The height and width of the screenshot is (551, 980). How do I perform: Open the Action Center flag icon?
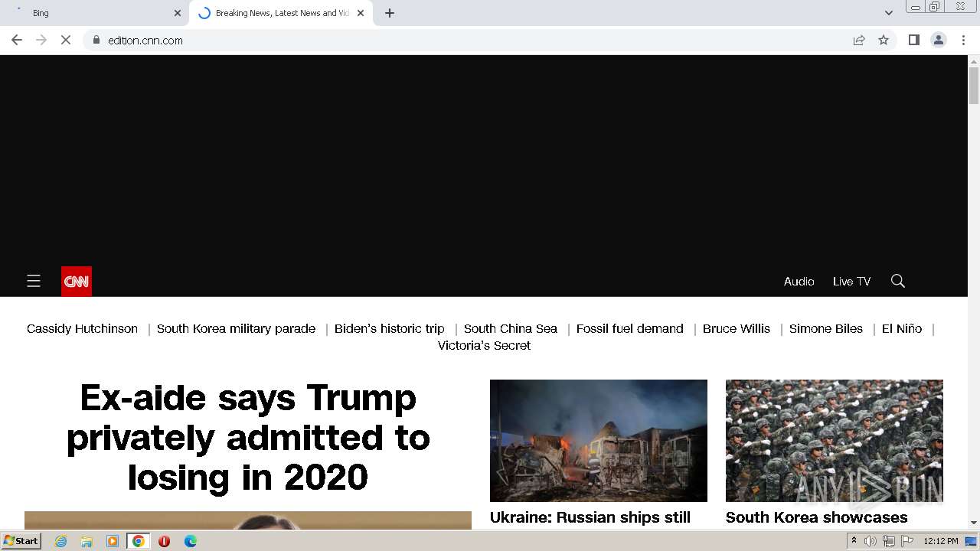click(906, 541)
